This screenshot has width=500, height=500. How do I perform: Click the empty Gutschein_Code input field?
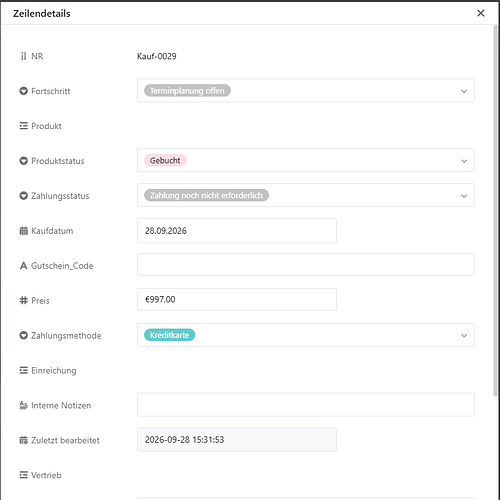306,265
